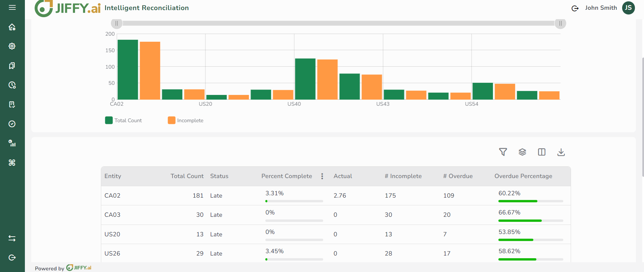Image resolution: width=644 pixels, height=272 pixels.
Task: Open the column chooser icon
Action: [x=541, y=152]
